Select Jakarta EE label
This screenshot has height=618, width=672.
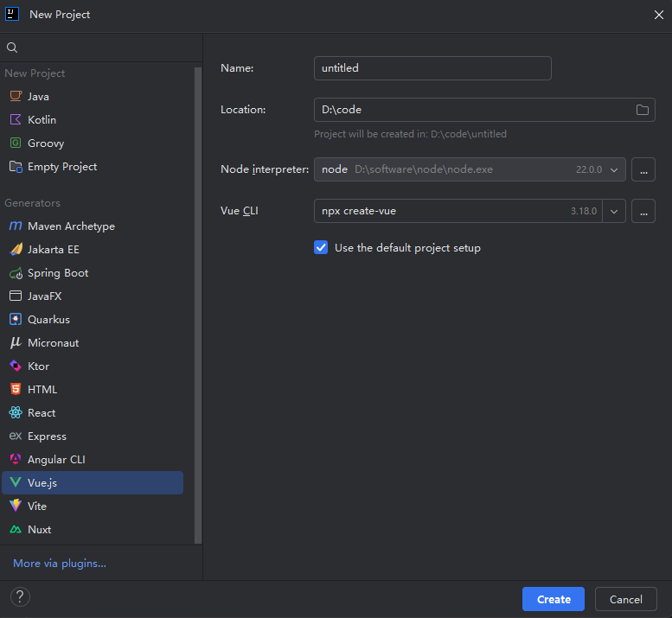(53, 249)
